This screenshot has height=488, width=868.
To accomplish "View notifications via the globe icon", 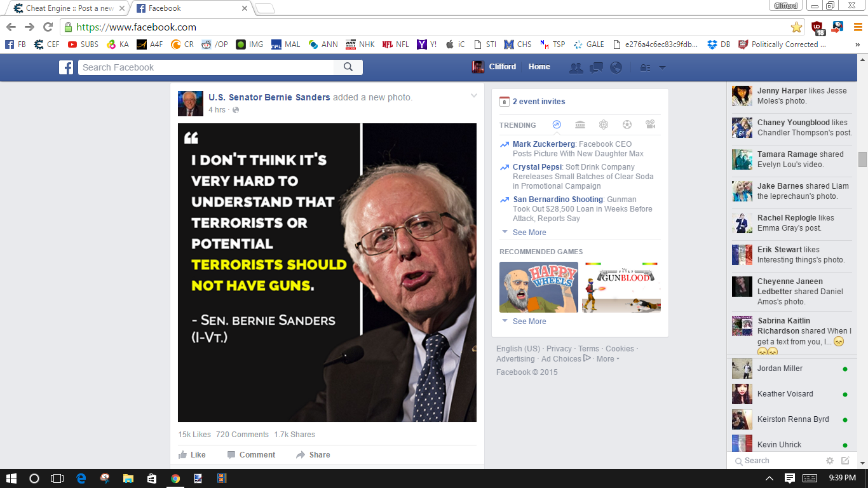I will [x=615, y=67].
